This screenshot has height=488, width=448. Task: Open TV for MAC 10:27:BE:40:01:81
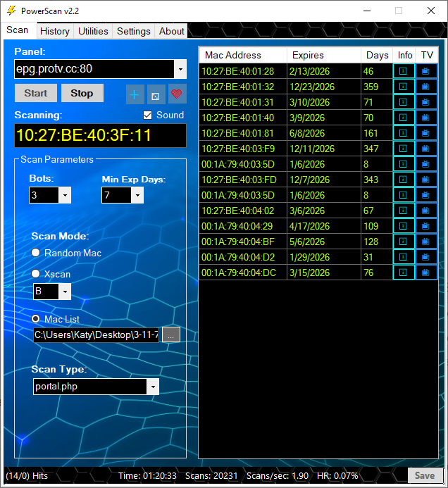click(x=426, y=133)
